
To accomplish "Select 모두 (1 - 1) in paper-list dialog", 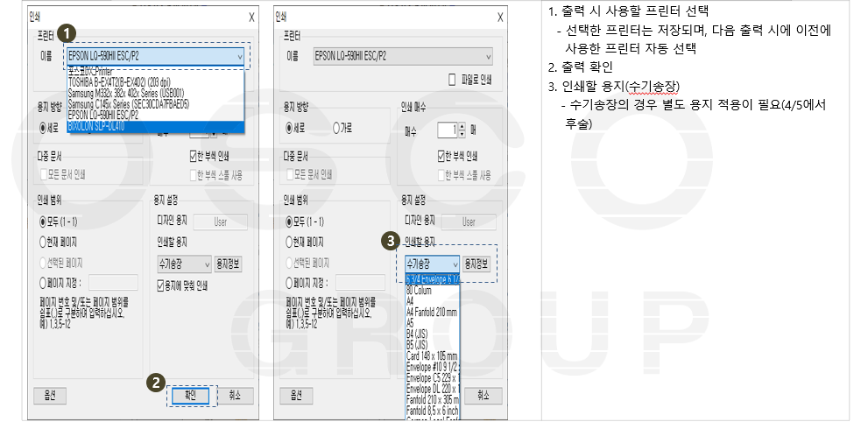I will [x=305, y=222].
